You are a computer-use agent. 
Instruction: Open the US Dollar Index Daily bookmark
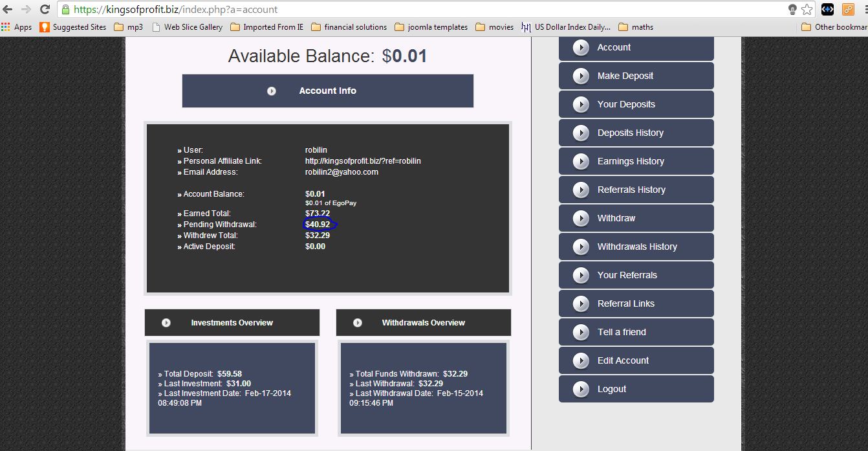pos(566,27)
